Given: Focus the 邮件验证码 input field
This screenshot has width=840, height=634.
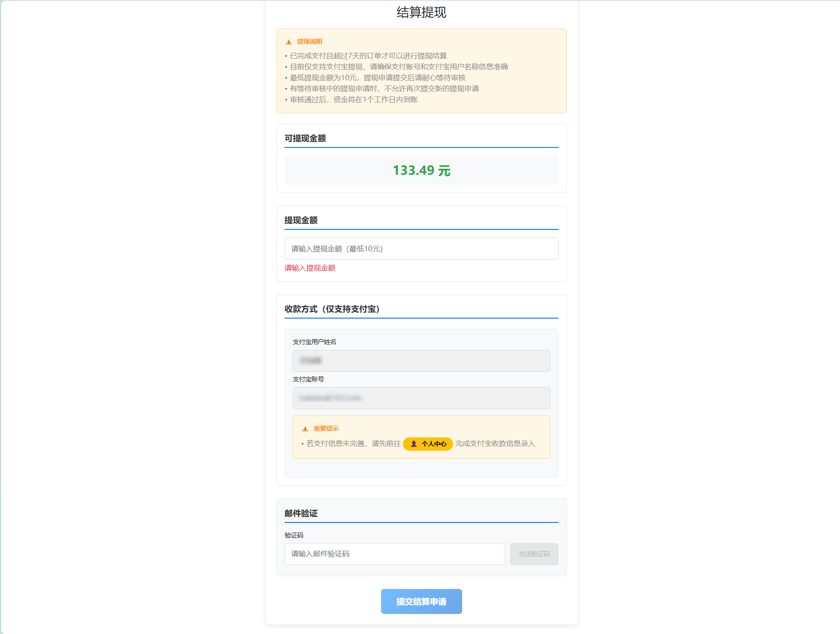Looking at the screenshot, I should (394, 554).
